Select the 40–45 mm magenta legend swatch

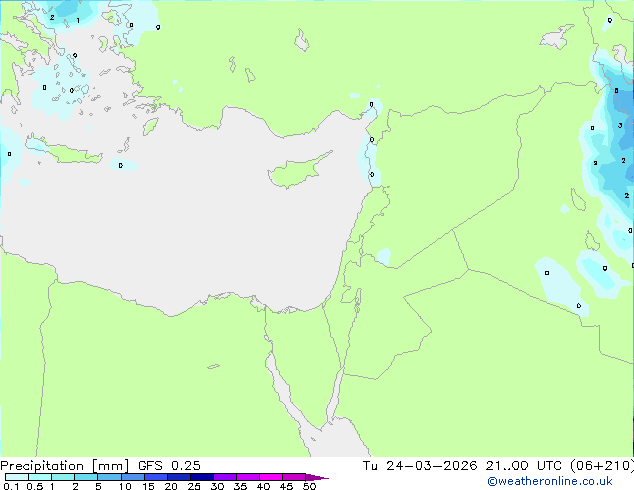coord(271,477)
